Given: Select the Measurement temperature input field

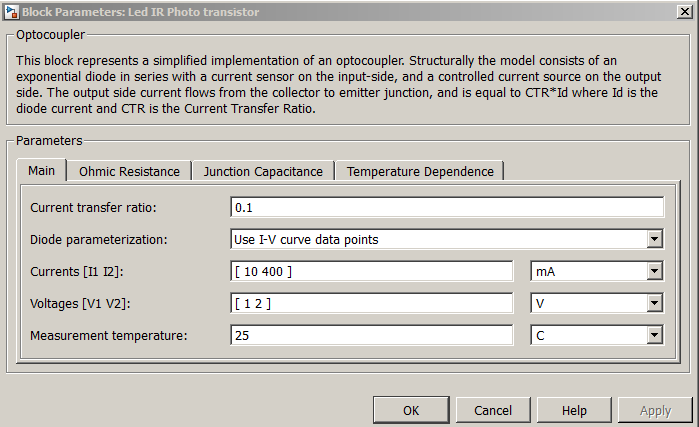Looking at the screenshot, I should (x=371, y=335).
